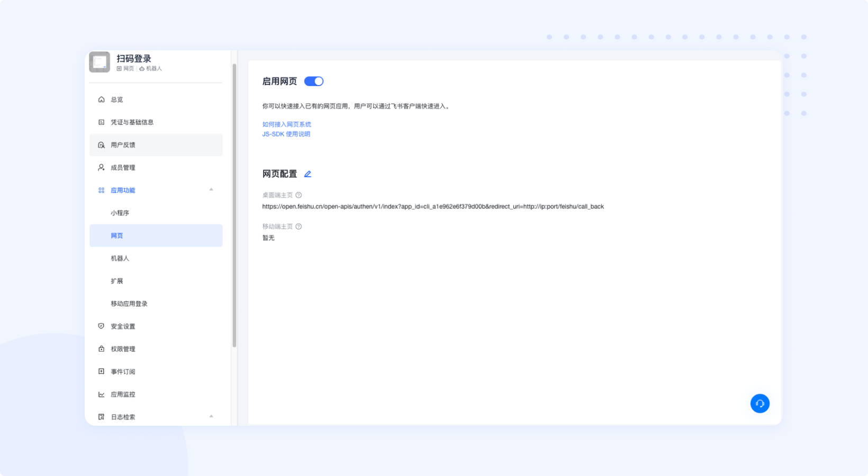The width and height of the screenshot is (868, 476).
Task: Click the 用户反馈 icon
Action: (101, 145)
